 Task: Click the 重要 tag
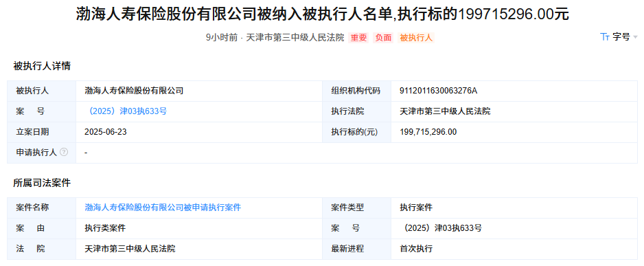tap(358, 38)
